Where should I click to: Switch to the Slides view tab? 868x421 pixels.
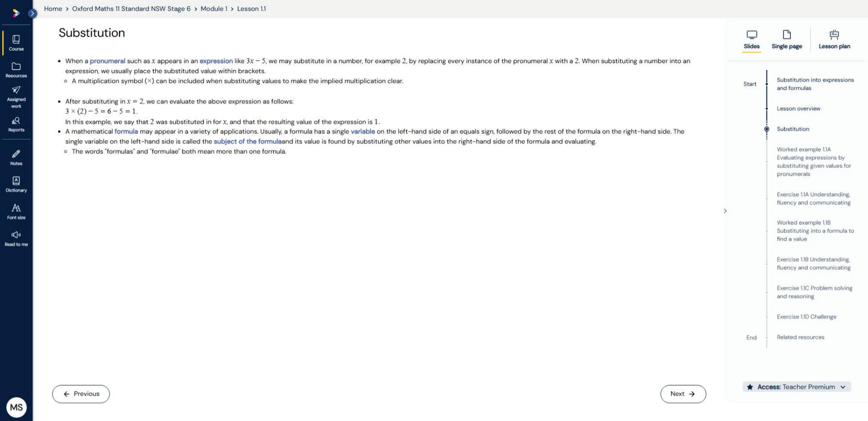click(751, 40)
